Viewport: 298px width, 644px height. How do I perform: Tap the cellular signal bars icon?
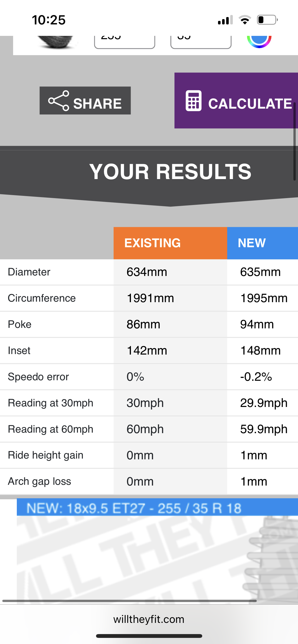point(225,20)
